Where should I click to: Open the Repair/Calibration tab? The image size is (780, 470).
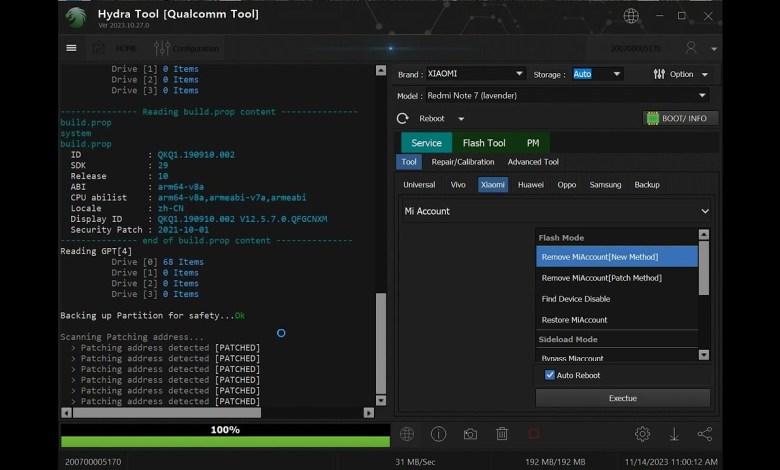(x=462, y=162)
